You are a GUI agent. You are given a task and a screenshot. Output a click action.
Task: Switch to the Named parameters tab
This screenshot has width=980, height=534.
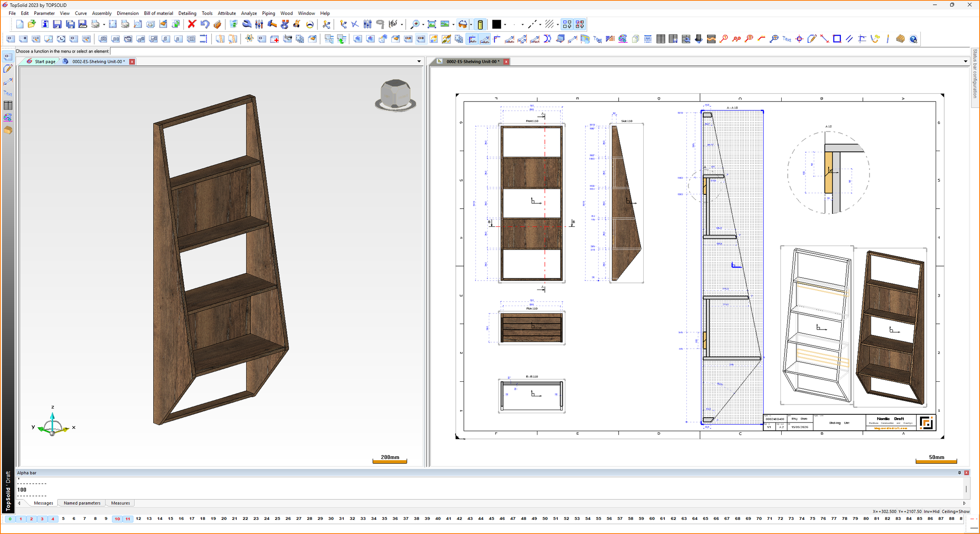click(x=82, y=503)
